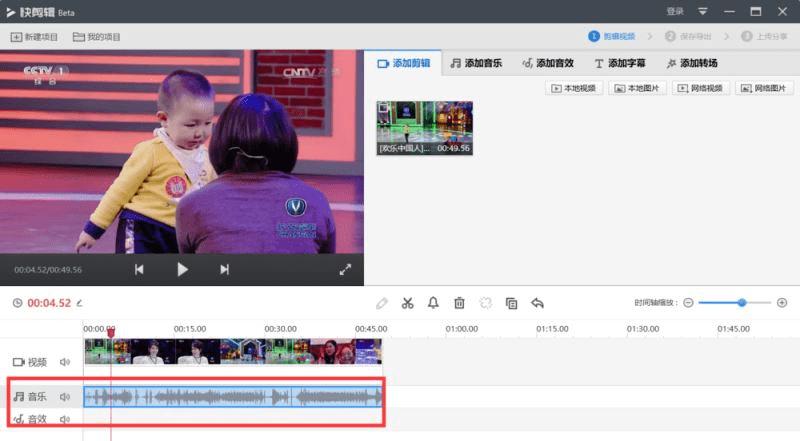Click the 音乐 track note icon
This screenshot has height=441, width=800.
(19, 397)
